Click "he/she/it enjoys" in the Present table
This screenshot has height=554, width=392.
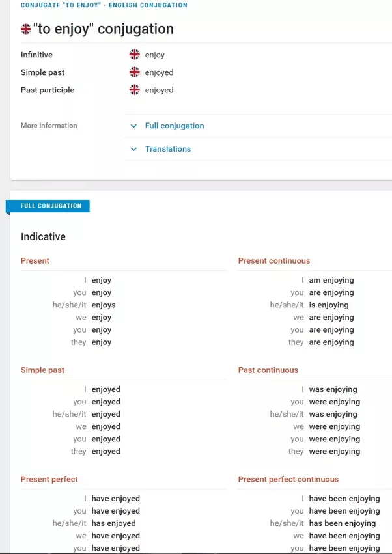(84, 305)
